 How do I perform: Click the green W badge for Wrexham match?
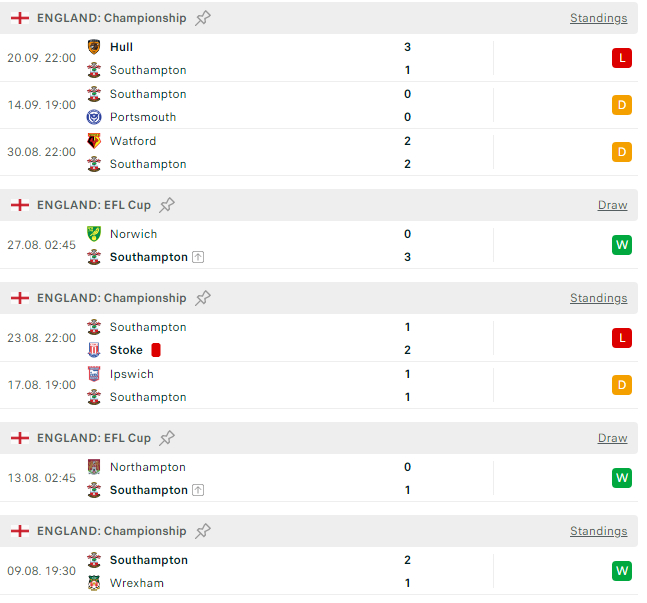(622, 571)
